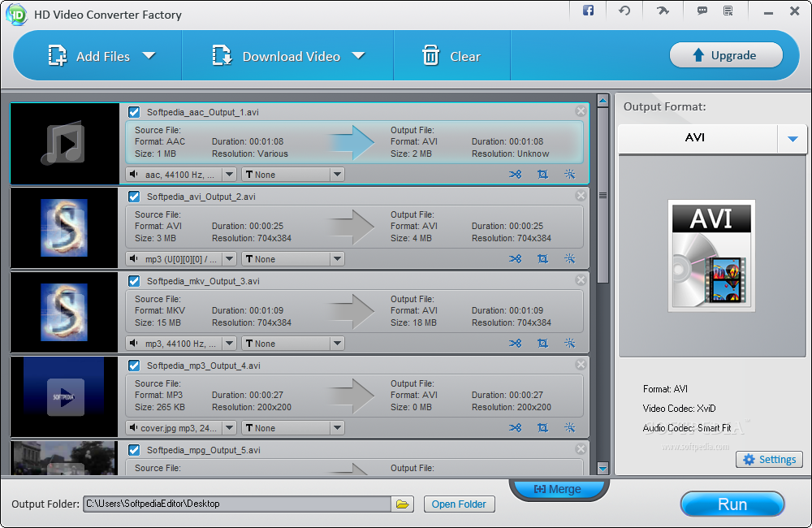Select the Softpedia_aac_Output_1.avi music thumbnail
Image resolution: width=812 pixels, height=528 pixels.
(x=65, y=143)
